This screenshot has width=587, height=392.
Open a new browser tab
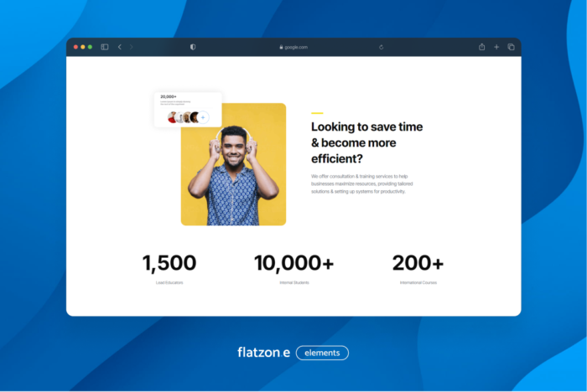click(x=496, y=47)
